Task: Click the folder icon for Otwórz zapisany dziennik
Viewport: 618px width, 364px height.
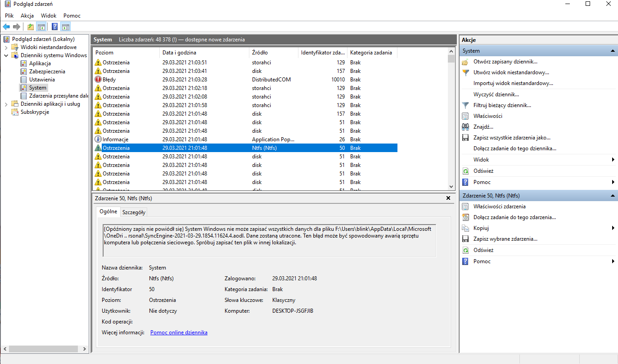Action: tap(465, 62)
